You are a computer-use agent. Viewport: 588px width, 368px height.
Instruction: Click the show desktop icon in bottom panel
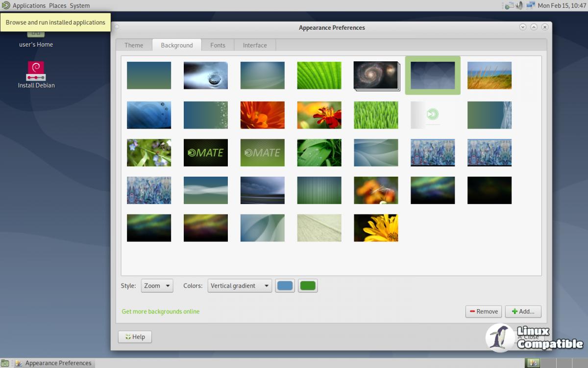tap(5, 363)
